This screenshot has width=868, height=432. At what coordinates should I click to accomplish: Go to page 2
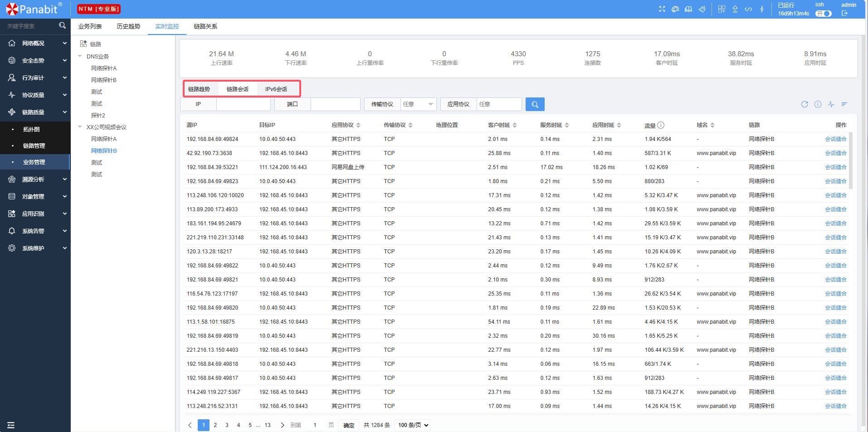click(x=215, y=425)
